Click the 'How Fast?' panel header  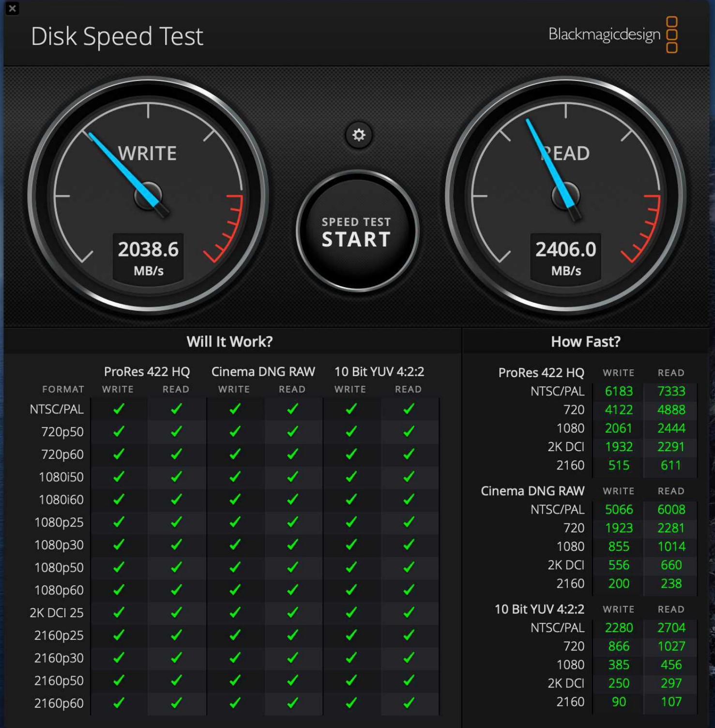click(585, 342)
